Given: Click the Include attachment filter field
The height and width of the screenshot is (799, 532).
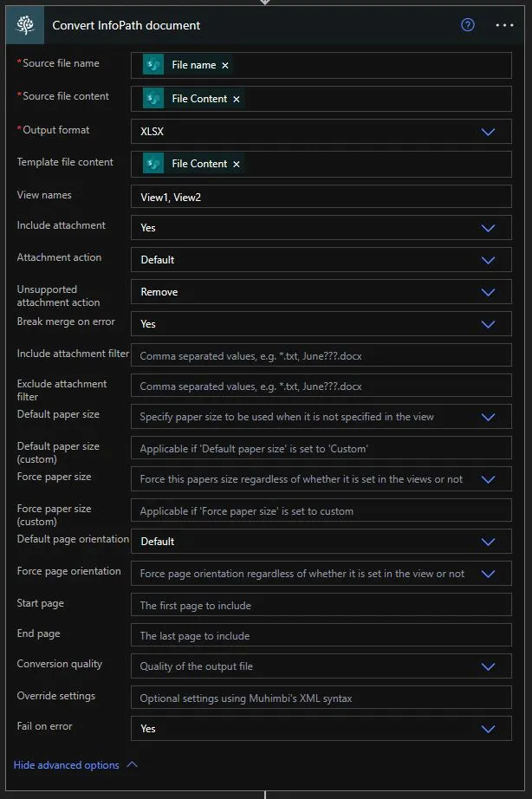Looking at the screenshot, I should (x=321, y=355).
